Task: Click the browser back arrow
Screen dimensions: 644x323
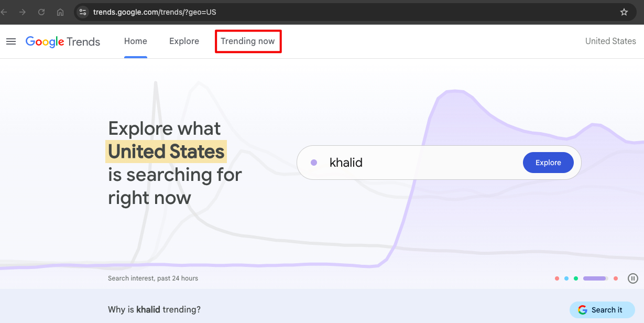Action: point(5,12)
